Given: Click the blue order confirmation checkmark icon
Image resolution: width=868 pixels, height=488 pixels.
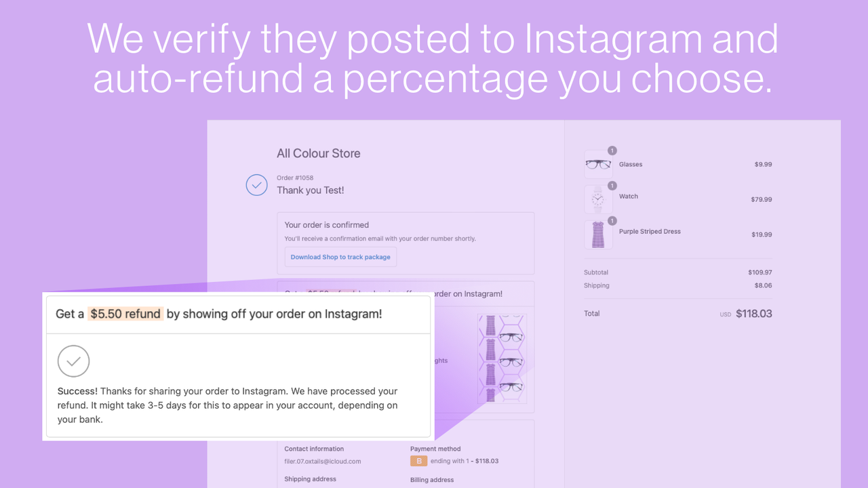Looking at the screenshot, I should (256, 184).
